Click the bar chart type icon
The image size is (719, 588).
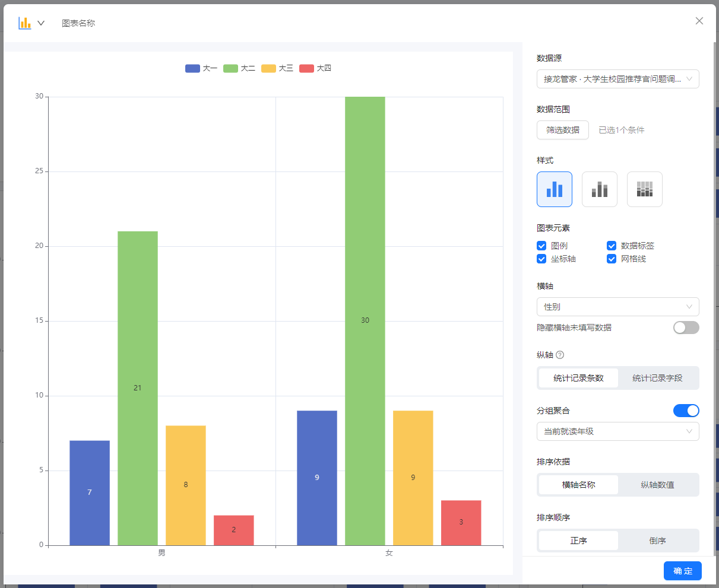pyautogui.click(x=24, y=23)
